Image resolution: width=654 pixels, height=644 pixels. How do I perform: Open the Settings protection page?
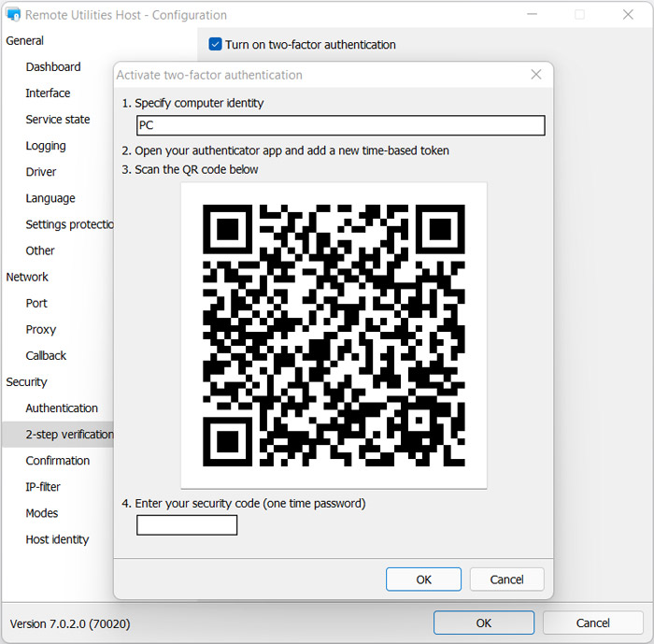pos(69,224)
